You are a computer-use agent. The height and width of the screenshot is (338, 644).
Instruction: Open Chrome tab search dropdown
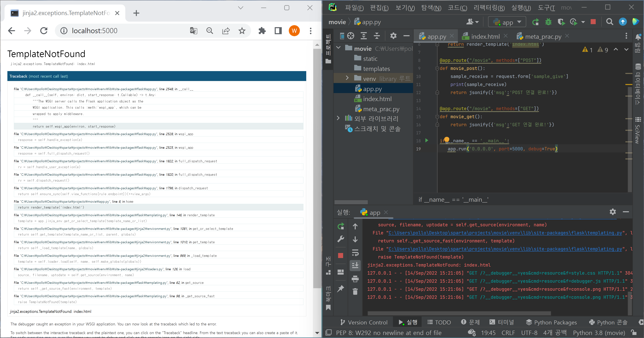tap(240, 8)
